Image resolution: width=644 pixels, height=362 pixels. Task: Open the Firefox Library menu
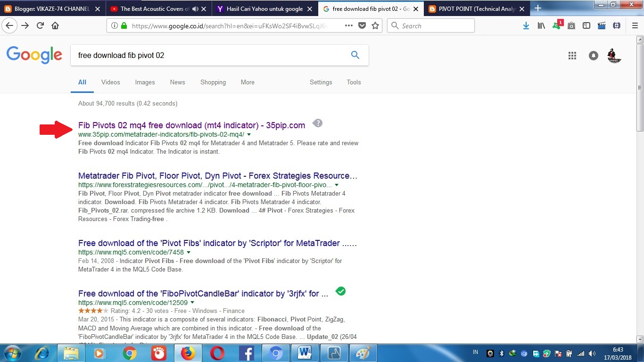tap(541, 26)
